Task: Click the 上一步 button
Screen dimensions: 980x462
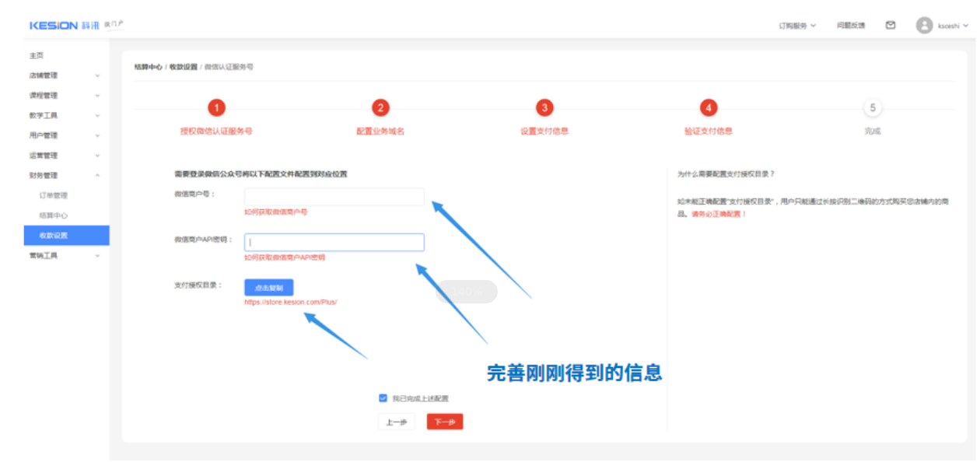Action: click(397, 422)
